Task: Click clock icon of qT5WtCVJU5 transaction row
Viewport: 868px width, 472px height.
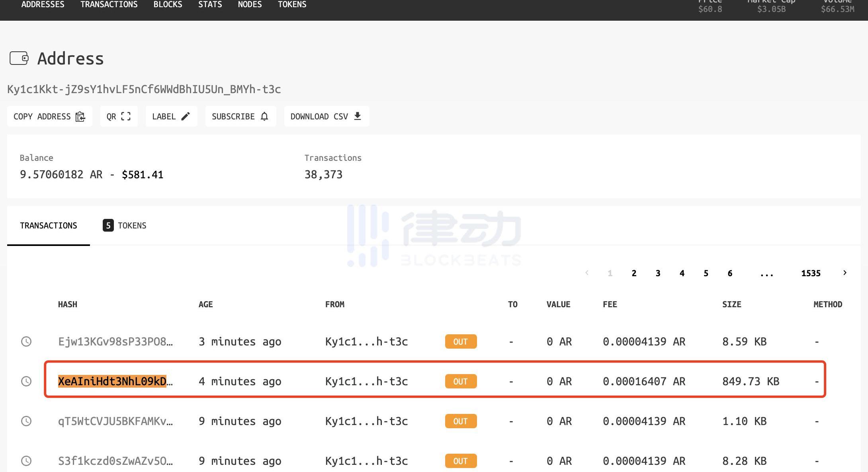Action: 26,421
